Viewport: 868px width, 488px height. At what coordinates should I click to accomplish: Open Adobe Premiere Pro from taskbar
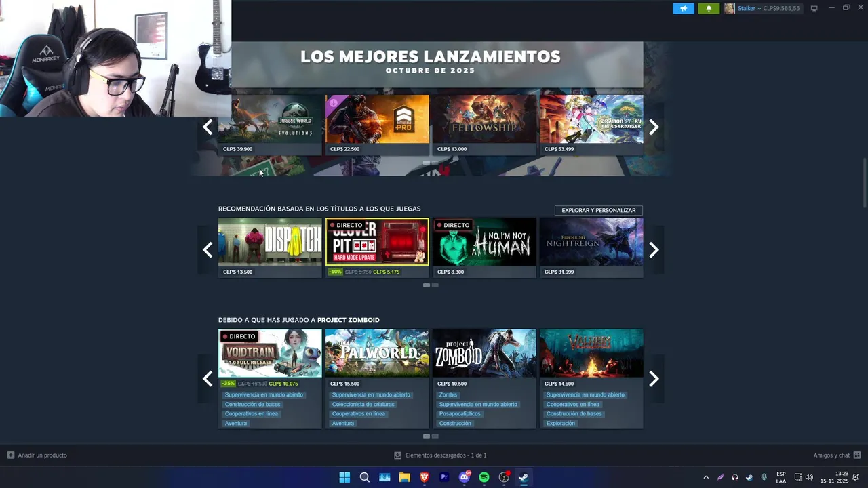pos(444,477)
